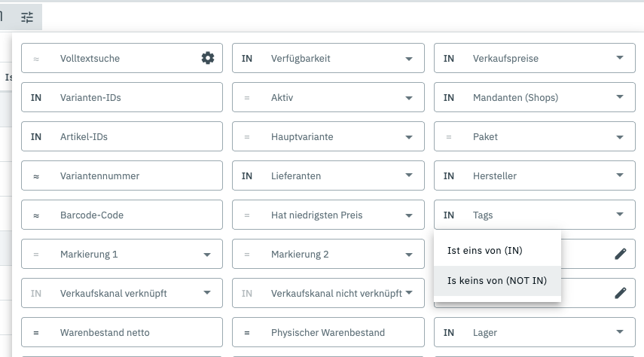The height and width of the screenshot is (357, 644).
Task: Click the IN operator beside Tags
Action: click(449, 215)
